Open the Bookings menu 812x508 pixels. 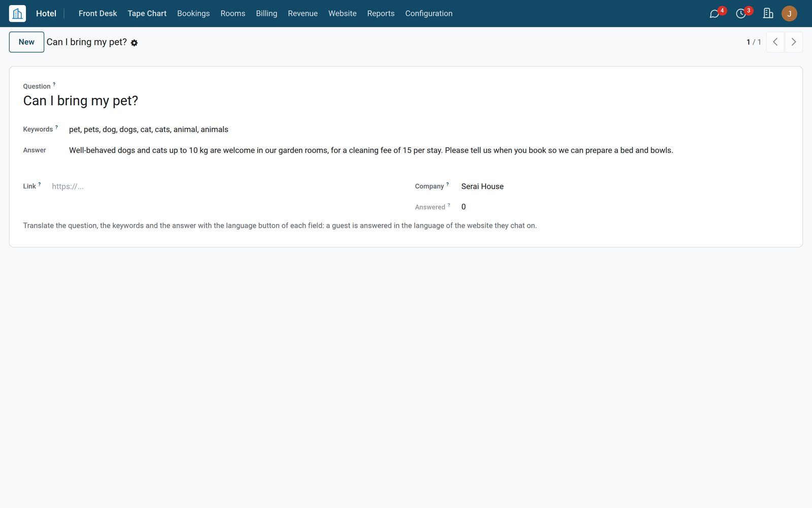pos(193,13)
